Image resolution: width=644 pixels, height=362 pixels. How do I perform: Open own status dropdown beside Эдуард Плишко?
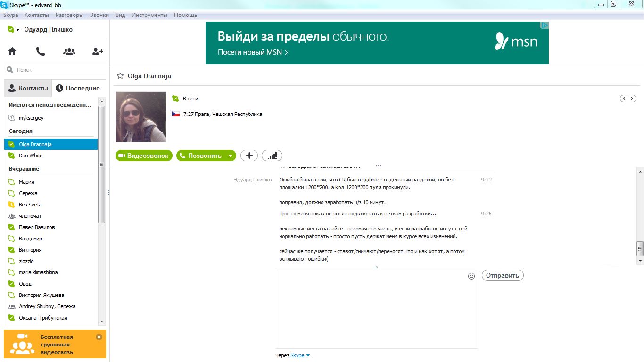point(13,30)
